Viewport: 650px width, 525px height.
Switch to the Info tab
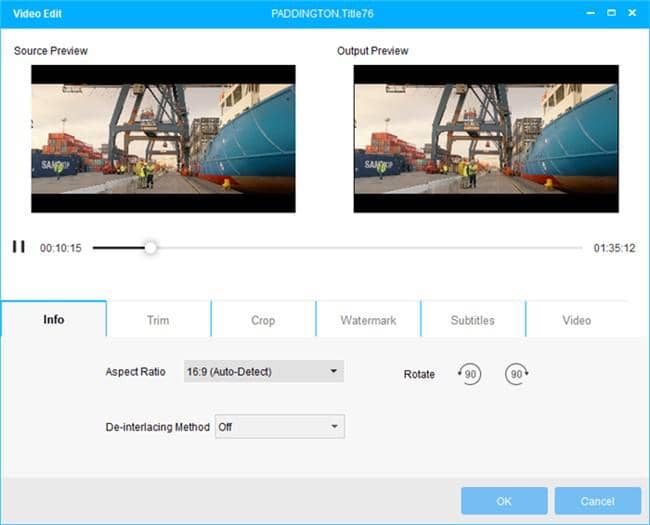click(54, 319)
